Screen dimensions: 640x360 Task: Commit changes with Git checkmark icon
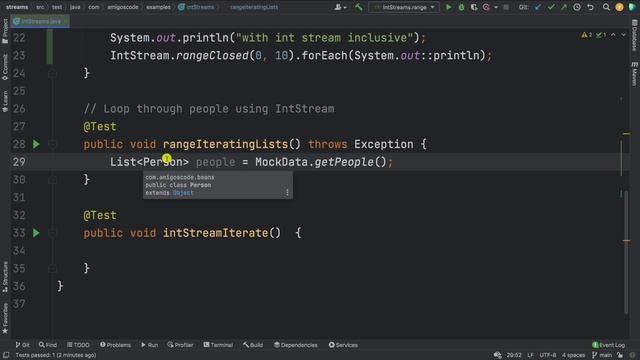click(551, 7)
